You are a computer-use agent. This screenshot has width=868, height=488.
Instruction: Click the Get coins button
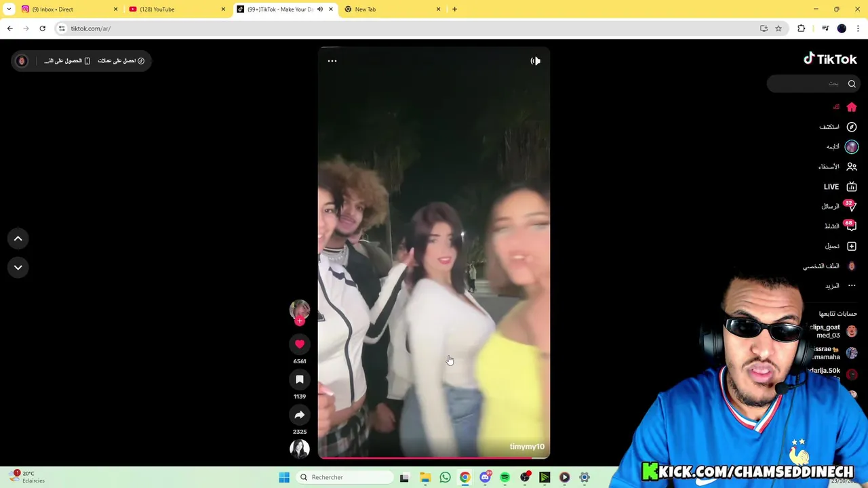121,61
